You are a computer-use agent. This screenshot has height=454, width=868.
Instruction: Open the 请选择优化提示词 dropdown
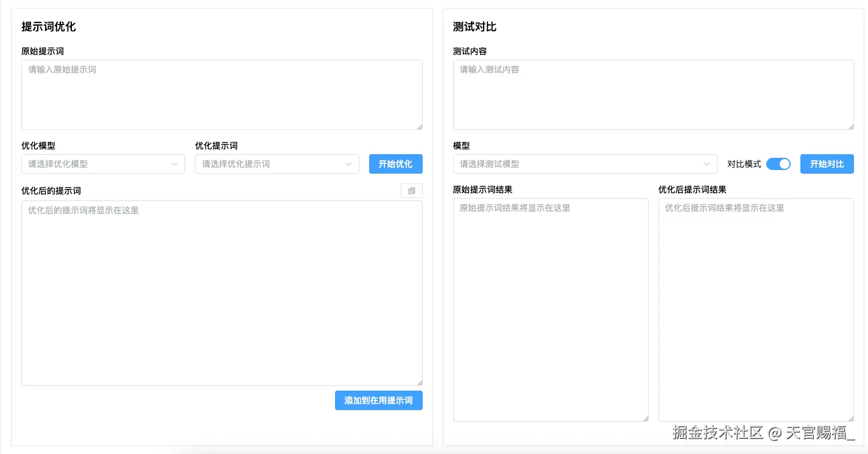[x=277, y=164]
